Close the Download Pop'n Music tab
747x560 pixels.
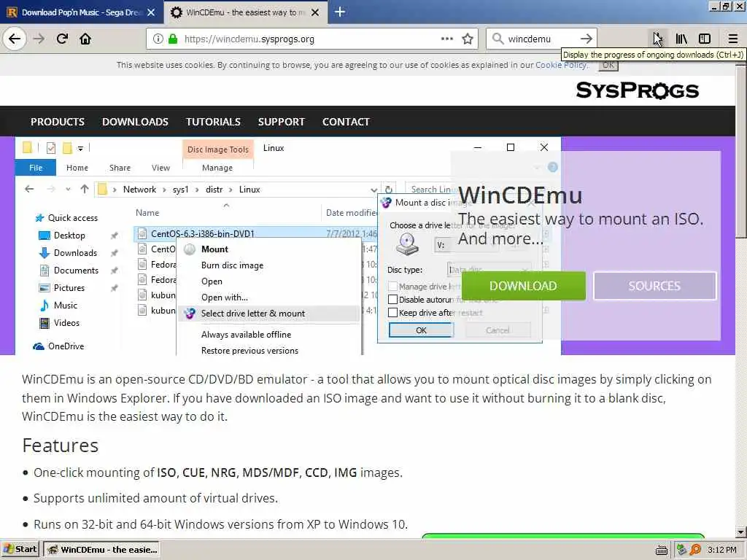tap(151, 12)
